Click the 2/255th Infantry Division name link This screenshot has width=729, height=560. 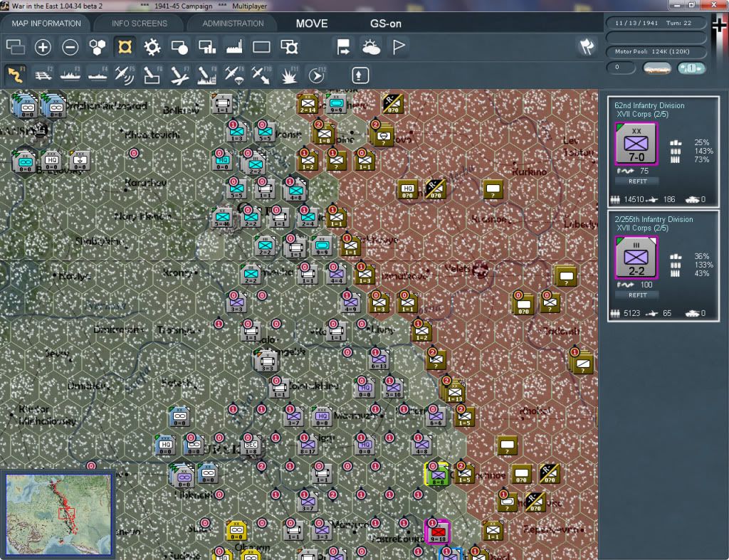click(654, 219)
